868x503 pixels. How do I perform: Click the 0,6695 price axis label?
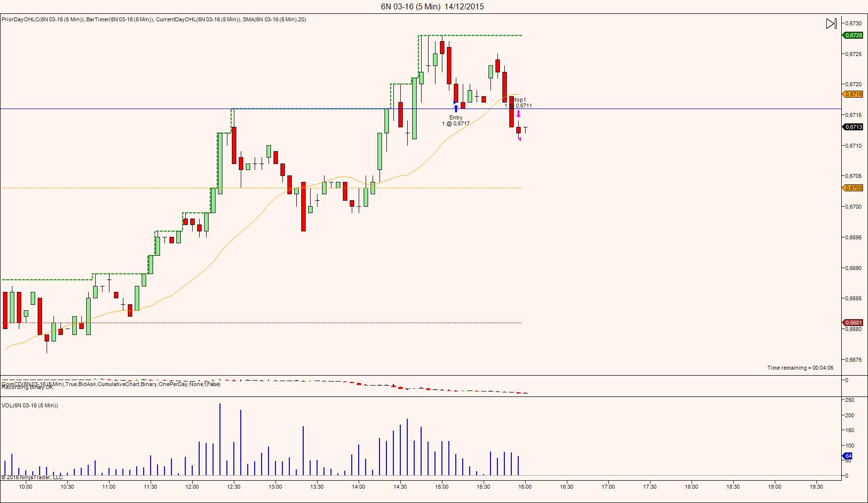point(854,237)
